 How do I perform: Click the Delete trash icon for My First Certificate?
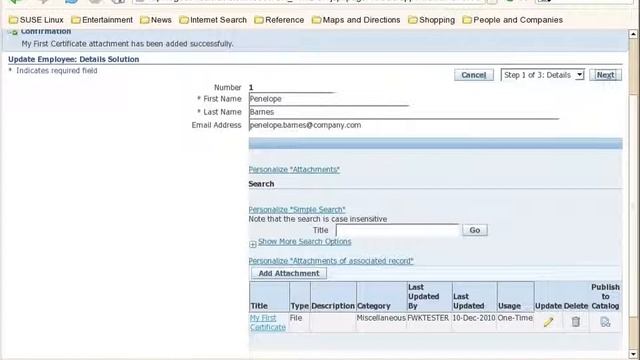pos(576,322)
